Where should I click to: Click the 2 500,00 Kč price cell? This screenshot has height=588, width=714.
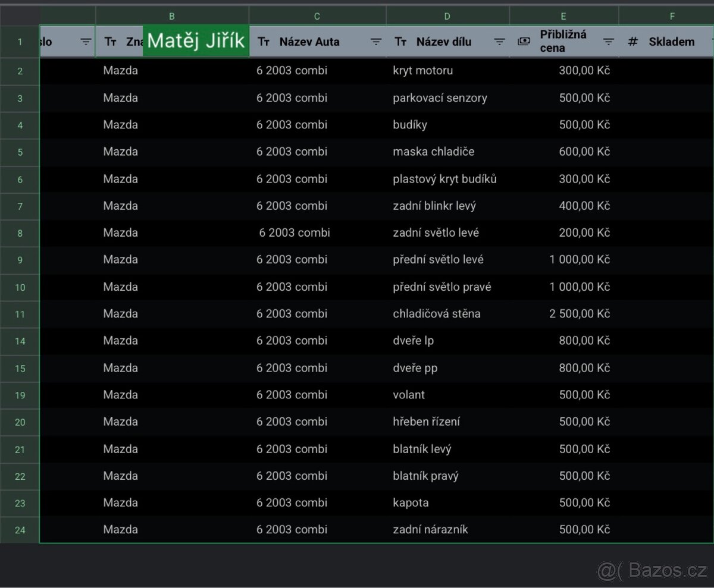[x=579, y=314]
